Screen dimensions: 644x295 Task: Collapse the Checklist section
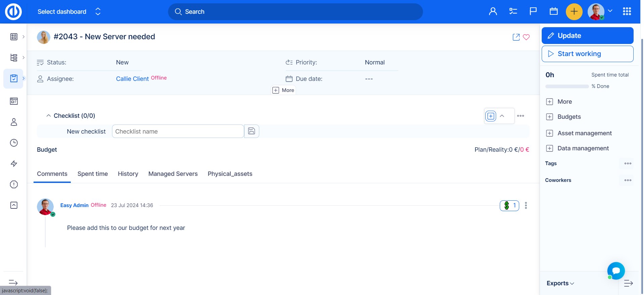click(x=49, y=116)
